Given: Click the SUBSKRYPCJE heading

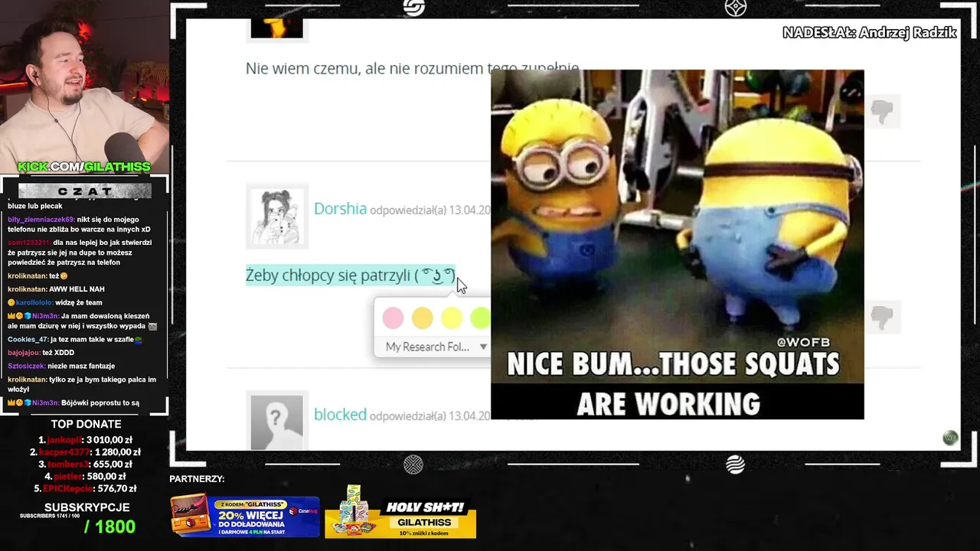Looking at the screenshot, I should point(87,507).
